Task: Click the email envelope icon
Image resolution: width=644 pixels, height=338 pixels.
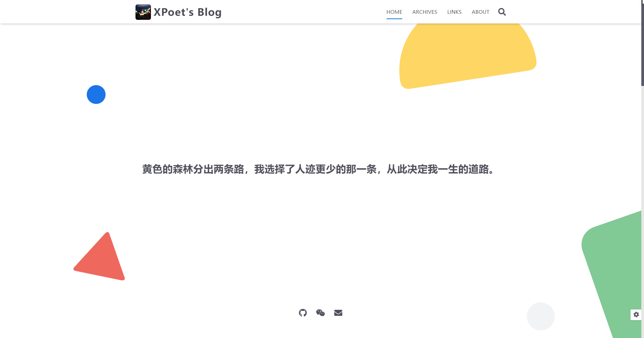Action: [x=338, y=313]
